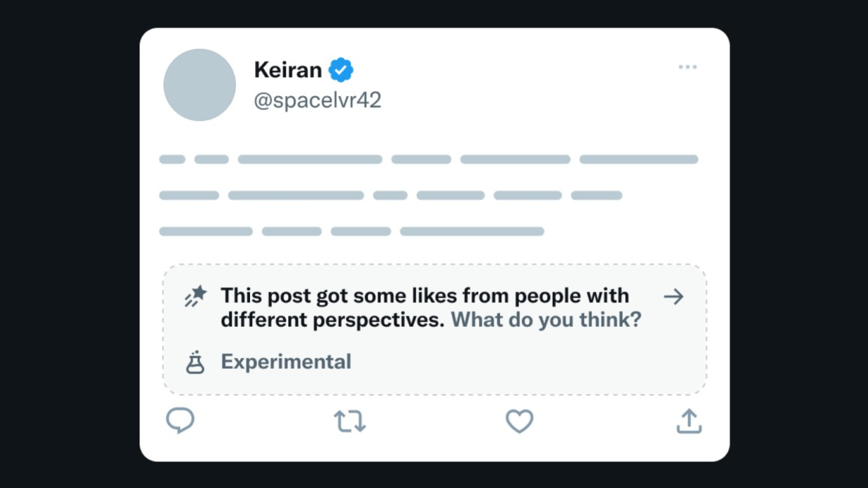Click the "What do you think?" link

pyautogui.click(x=546, y=320)
